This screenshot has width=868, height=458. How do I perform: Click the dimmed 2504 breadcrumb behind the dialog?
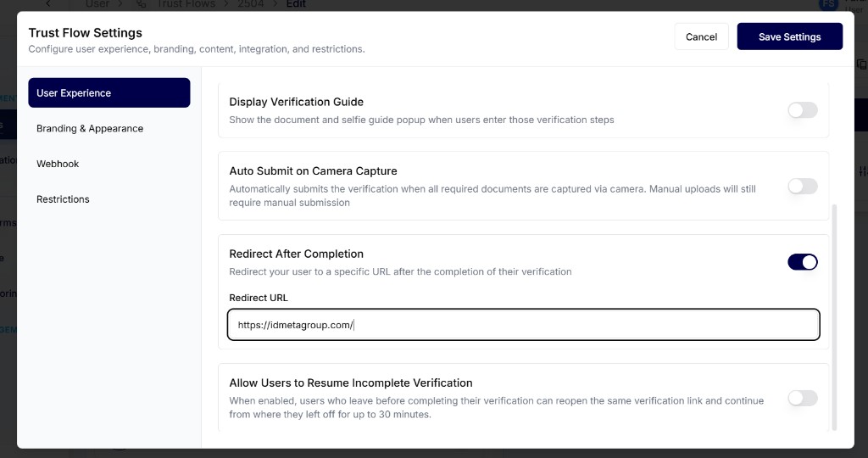point(250,4)
